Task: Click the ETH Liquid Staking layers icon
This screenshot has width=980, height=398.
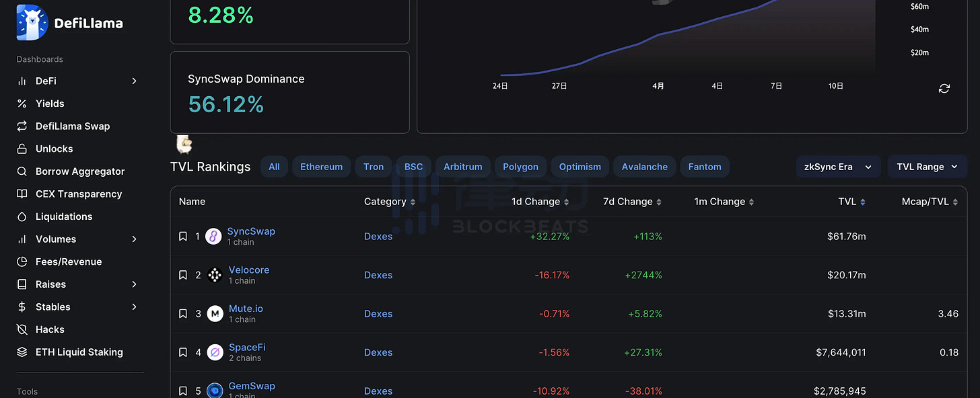Action: (22, 352)
